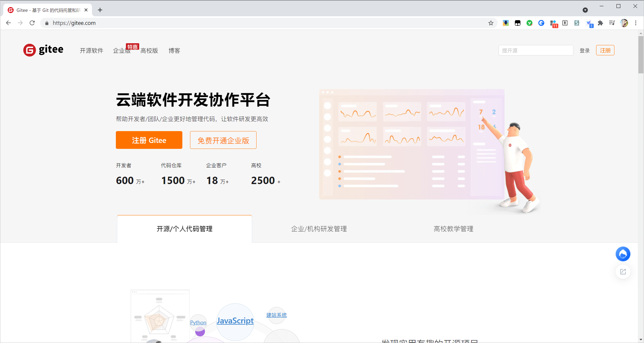This screenshot has height=343, width=644.
Task: Click the 特惠 promo badge
Action: pyautogui.click(x=132, y=47)
